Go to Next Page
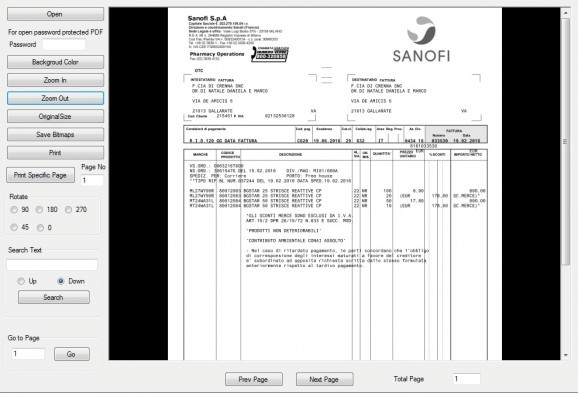578x393 pixels. click(x=325, y=379)
